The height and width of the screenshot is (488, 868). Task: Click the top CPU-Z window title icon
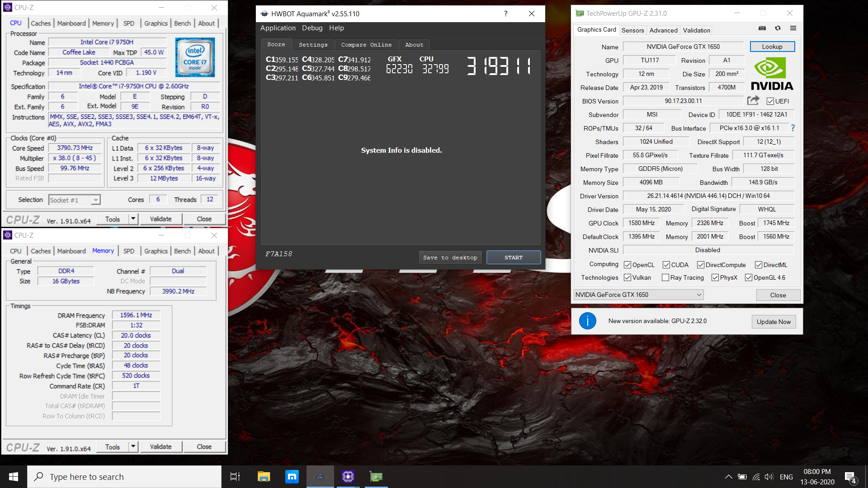pos(7,7)
